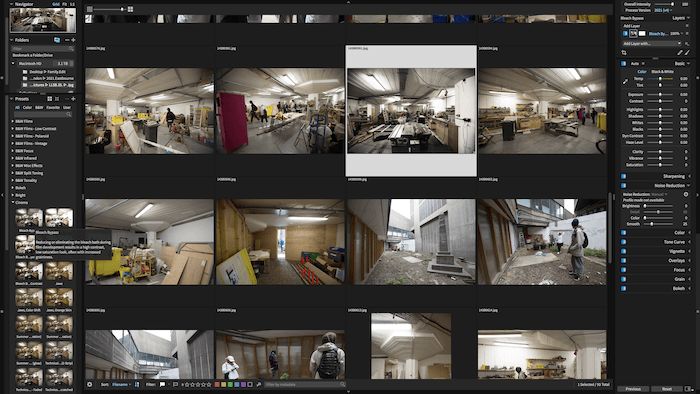700x394 pixels.
Task: Collapse the Macintosh HD folder tree
Action: click(x=13, y=64)
